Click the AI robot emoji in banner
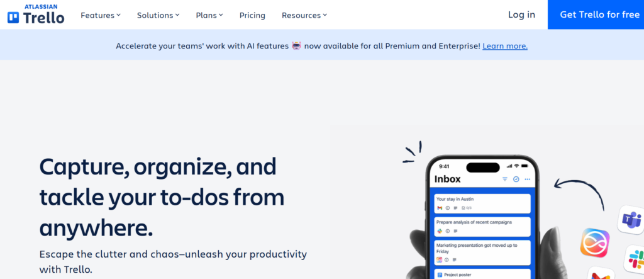644x279 pixels. tap(297, 46)
